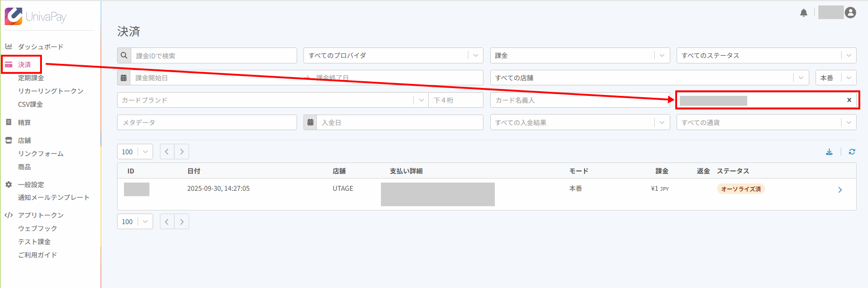Click the カード名義人 input field

click(x=580, y=100)
